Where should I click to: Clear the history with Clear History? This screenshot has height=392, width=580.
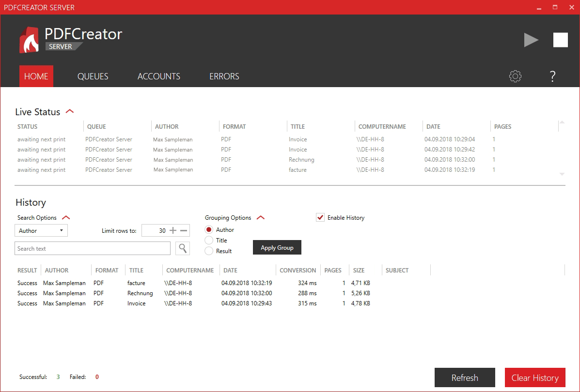[x=535, y=377]
